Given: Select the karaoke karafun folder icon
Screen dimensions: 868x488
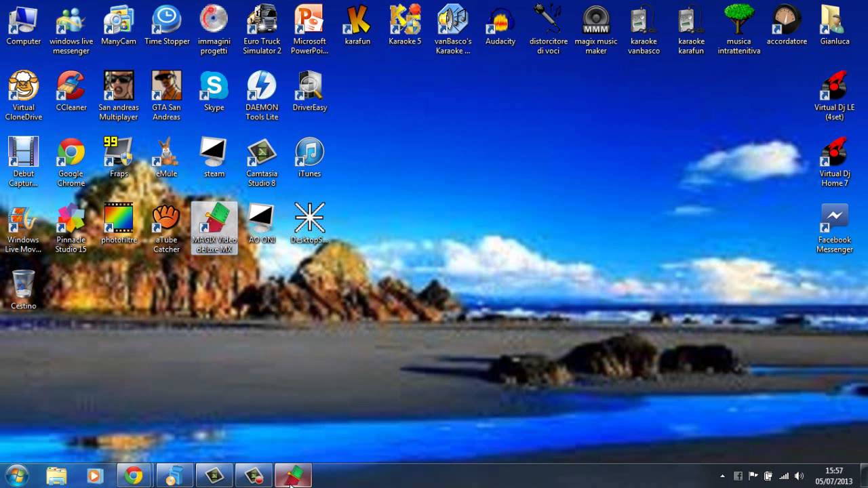Looking at the screenshot, I should 691,30.
